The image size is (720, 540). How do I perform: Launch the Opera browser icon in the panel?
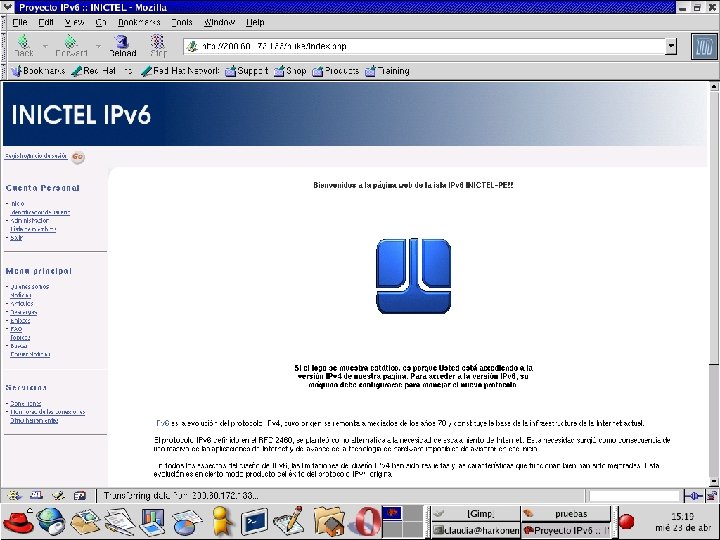tap(366, 522)
